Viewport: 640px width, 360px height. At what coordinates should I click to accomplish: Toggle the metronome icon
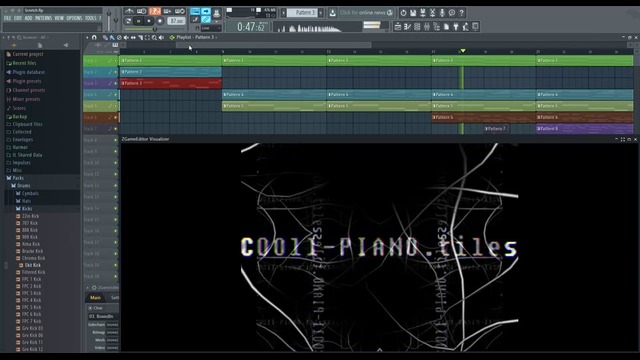pos(129,11)
